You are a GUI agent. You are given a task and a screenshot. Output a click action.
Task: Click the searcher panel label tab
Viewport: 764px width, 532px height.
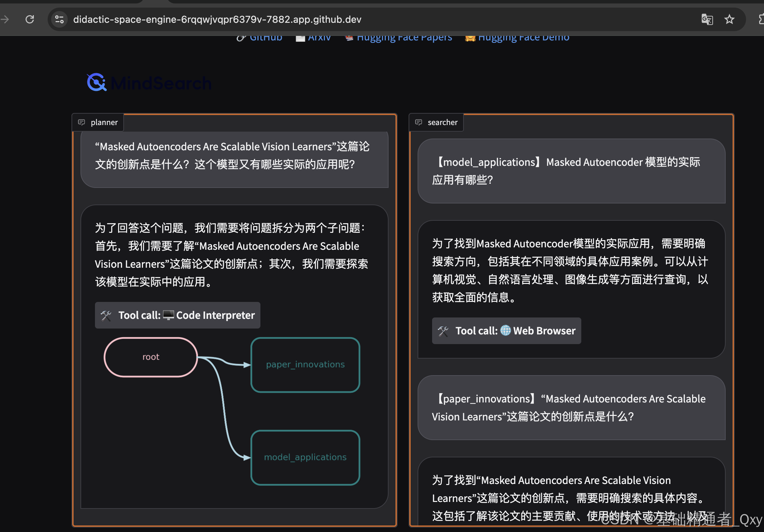click(x=442, y=122)
